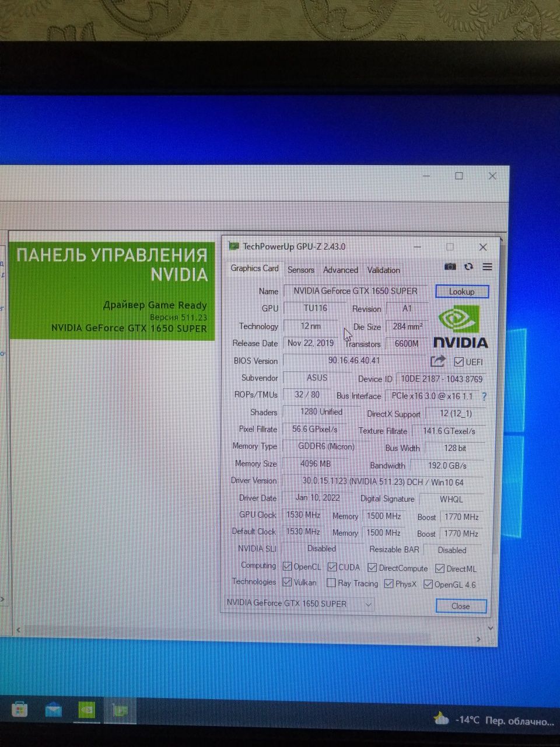Open the Advanced tab
Viewport: 560px width, 747px height.
click(x=341, y=270)
